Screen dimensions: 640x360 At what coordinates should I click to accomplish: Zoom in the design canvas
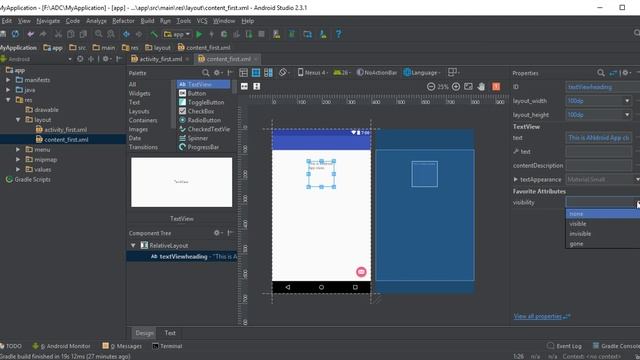click(x=456, y=87)
